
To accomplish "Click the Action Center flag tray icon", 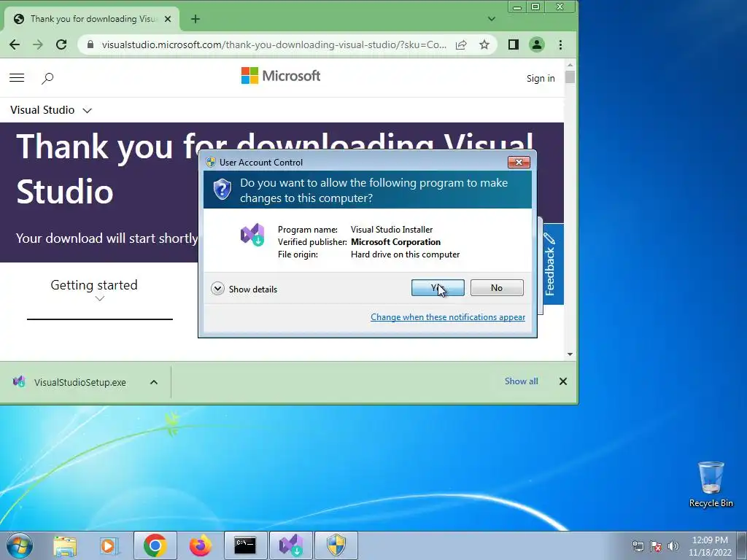I will [x=656, y=546].
